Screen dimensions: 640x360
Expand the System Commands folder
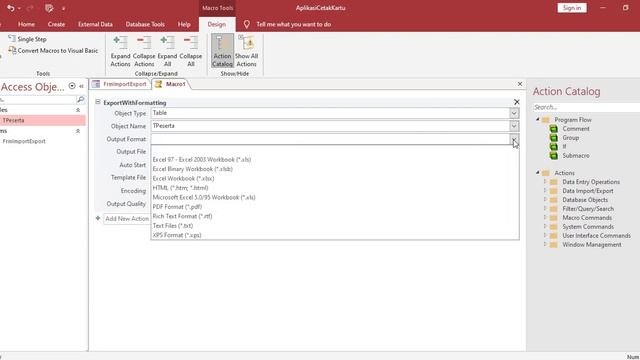545,227
